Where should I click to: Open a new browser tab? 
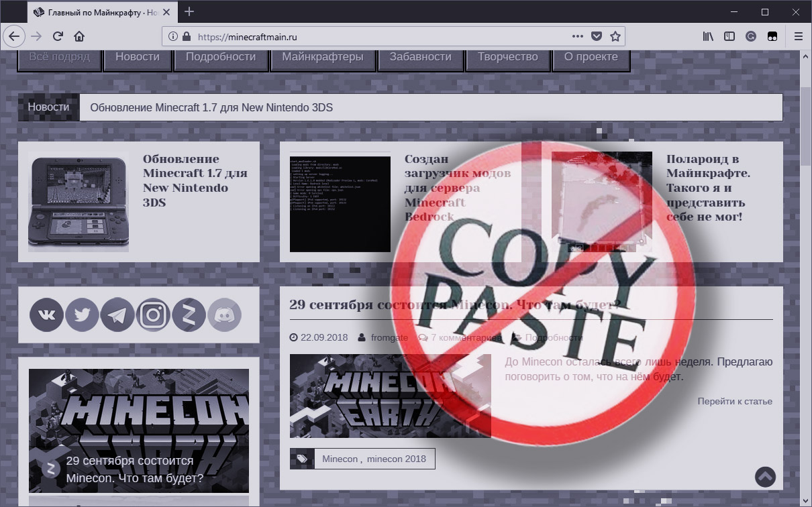[189, 11]
